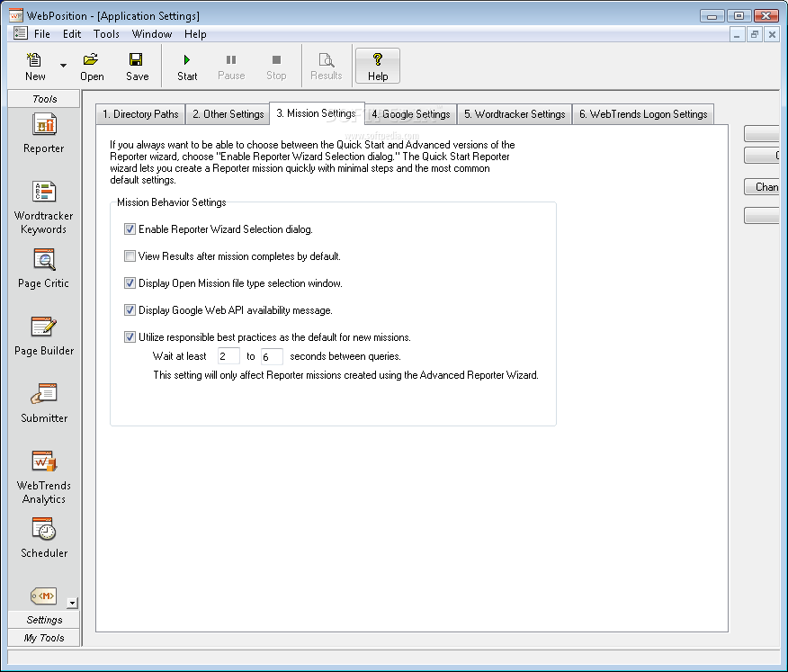Switch to Directory Paths tab
This screenshot has height=672, width=788.
click(140, 114)
